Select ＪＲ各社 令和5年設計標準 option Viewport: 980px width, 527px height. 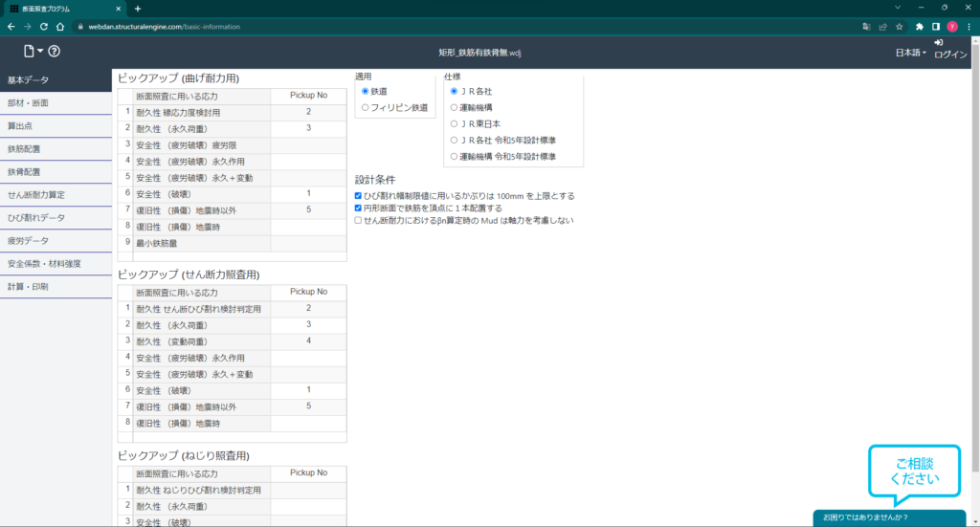point(454,140)
